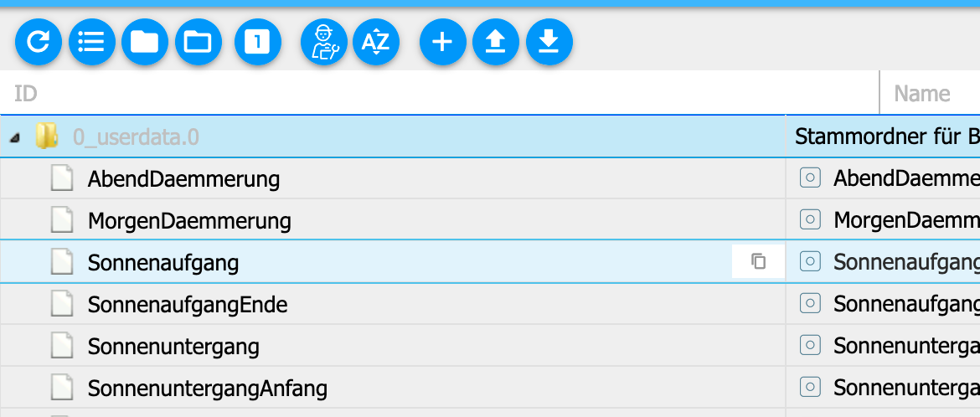Click the Name column filter field
Viewport: 980px width, 417px height.
coord(931,93)
